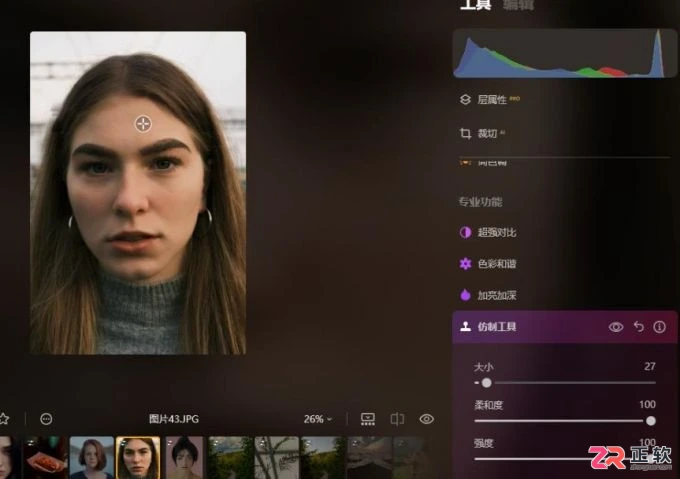Open the 26% zoom dropdown

point(317,419)
